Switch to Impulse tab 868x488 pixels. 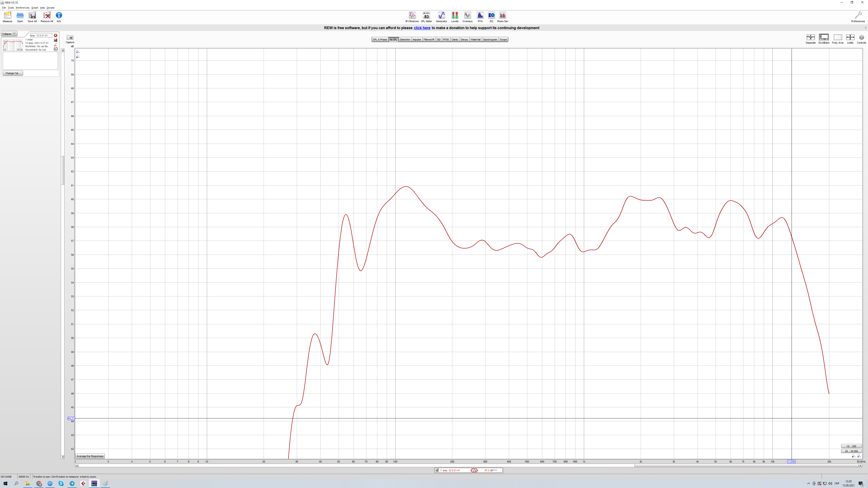(417, 39)
